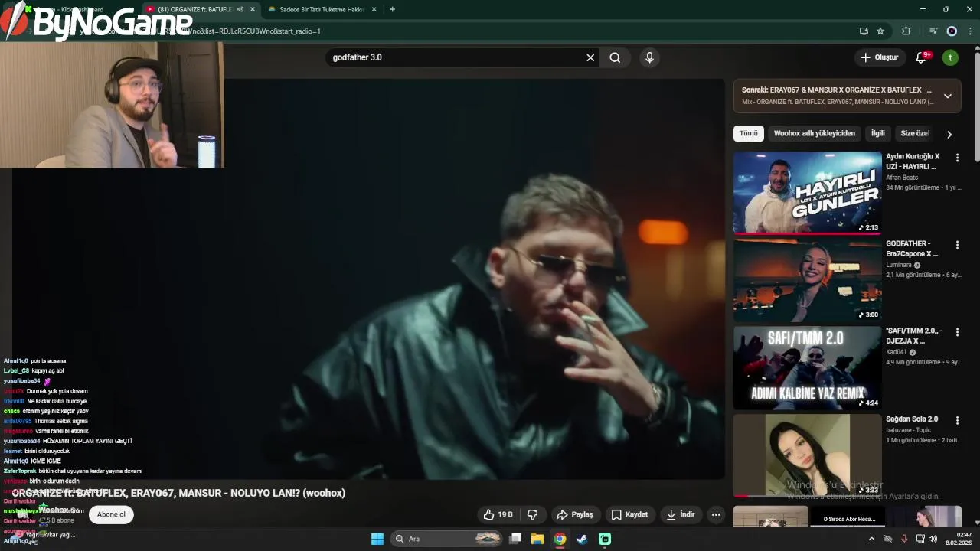
Task: Open the SAFI/TMM 2.0 video thumbnail
Action: [807, 367]
